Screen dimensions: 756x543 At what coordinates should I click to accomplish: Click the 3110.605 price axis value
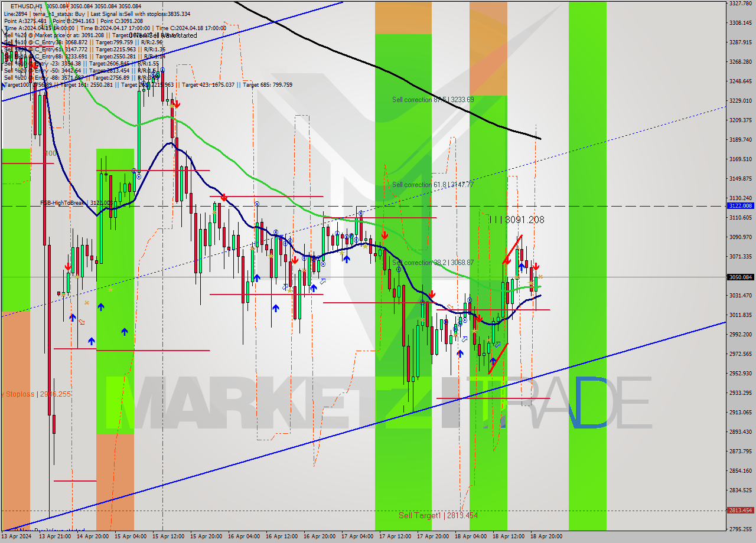[x=740, y=218]
